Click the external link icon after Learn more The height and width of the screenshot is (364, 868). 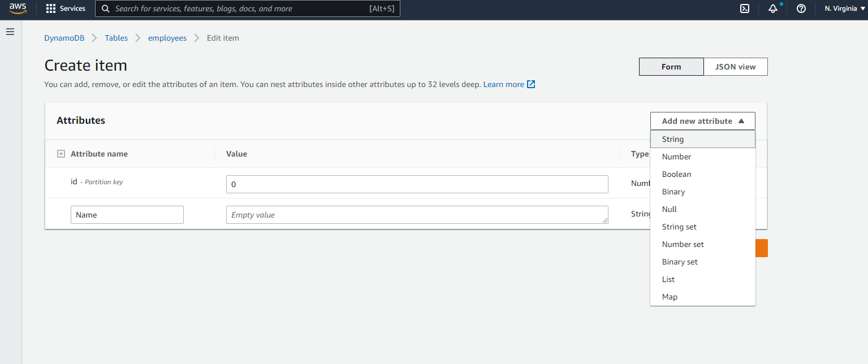click(531, 84)
